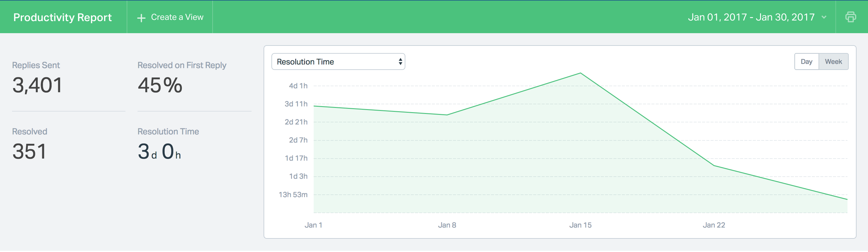Click the 1d 17h y-axis label
The height and width of the screenshot is (252, 868).
296,158
